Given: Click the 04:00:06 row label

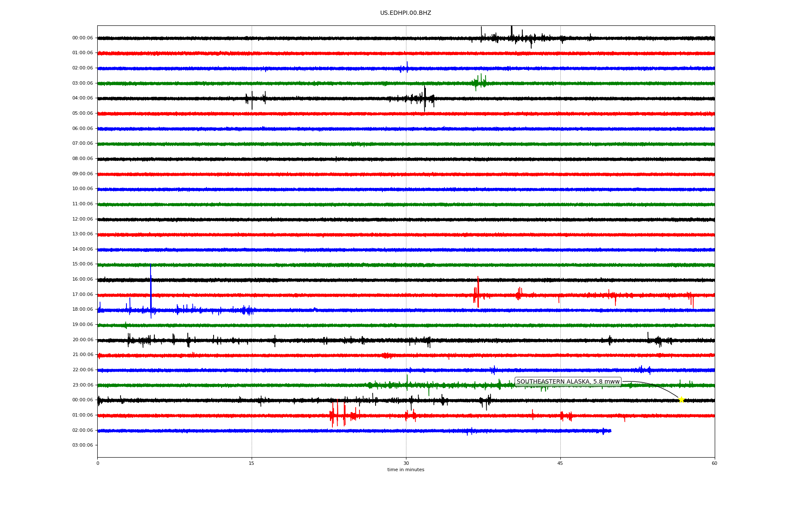Looking at the screenshot, I should (82, 98).
